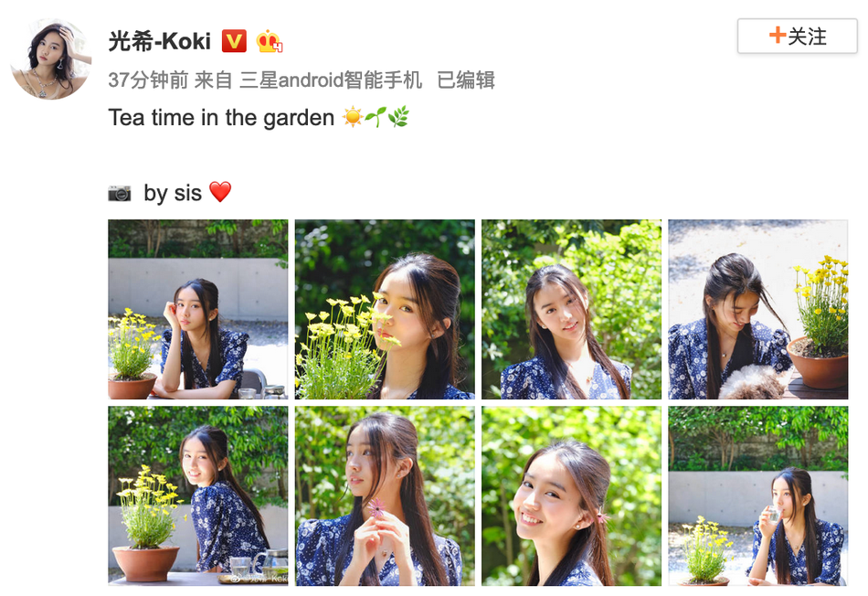Click the seedling emoji in post text
The height and width of the screenshot is (596, 868).
click(x=376, y=117)
